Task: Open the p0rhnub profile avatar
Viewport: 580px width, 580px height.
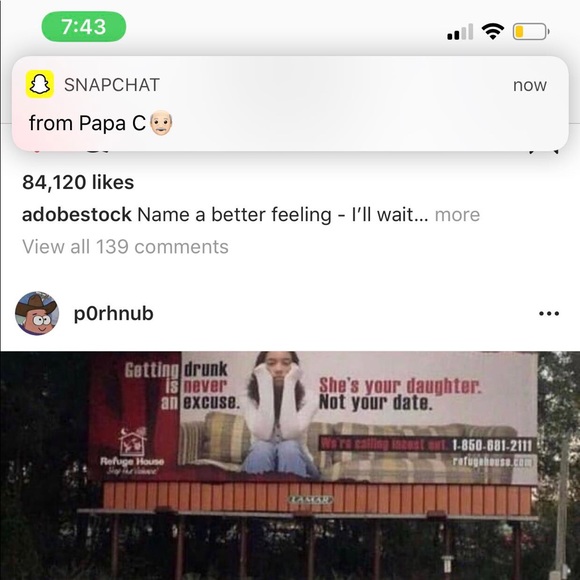Action: coord(37,313)
